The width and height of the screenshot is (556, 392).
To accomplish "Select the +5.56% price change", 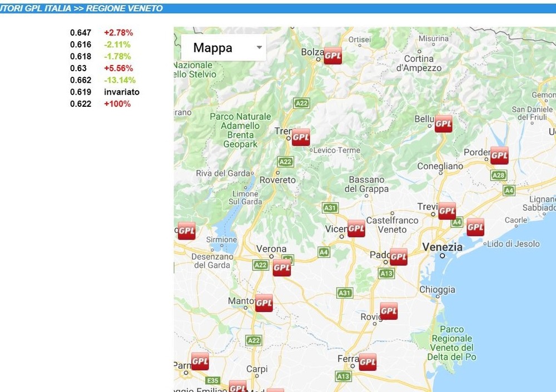I will [x=118, y=68].
